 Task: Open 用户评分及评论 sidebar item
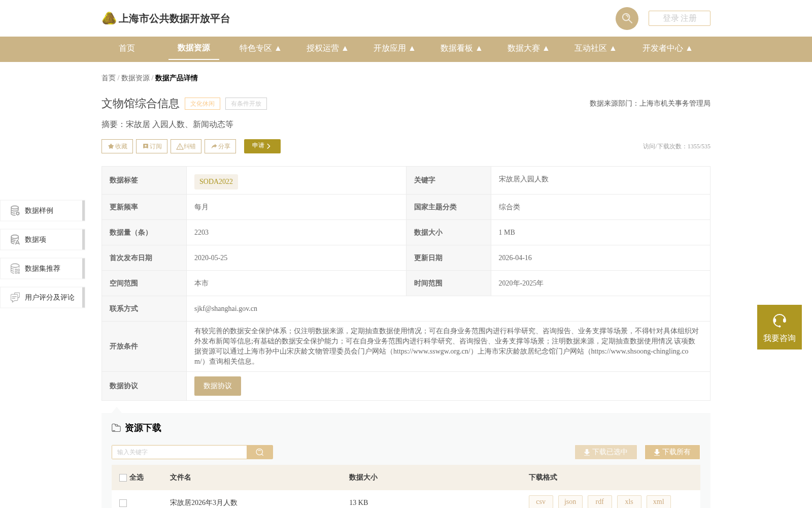(x=42, y=297)
